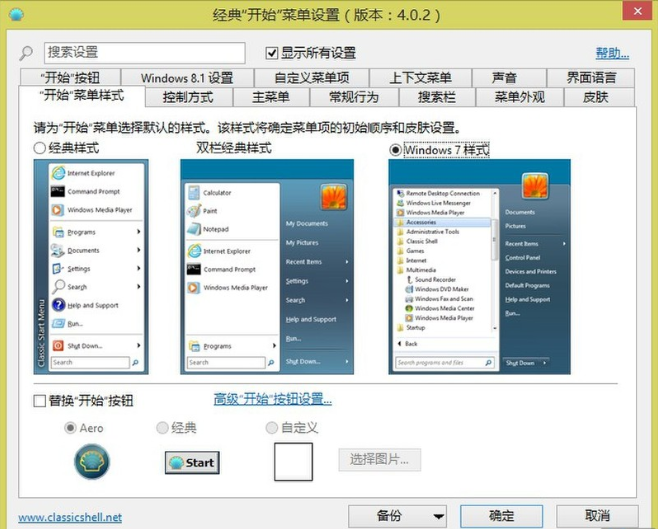Click the 取消 button
This screenshot has height=529, width=658.
pyautogui.click(x=597, y=516)
